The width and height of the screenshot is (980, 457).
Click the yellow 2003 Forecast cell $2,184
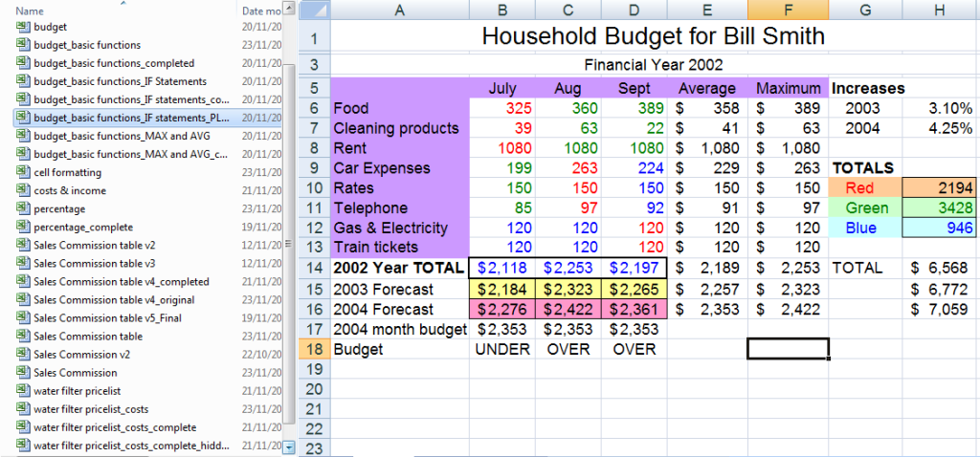[x=501, y=289]
